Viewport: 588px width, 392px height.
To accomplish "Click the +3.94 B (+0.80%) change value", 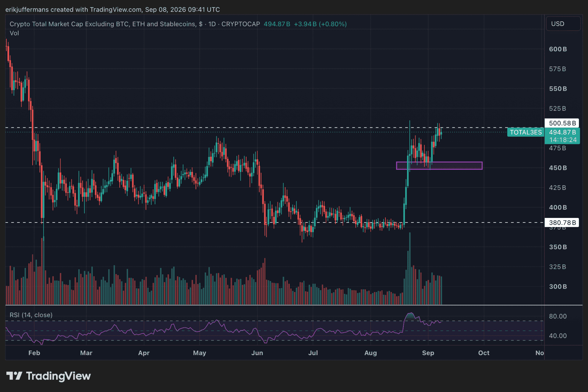I will point(320,24).
